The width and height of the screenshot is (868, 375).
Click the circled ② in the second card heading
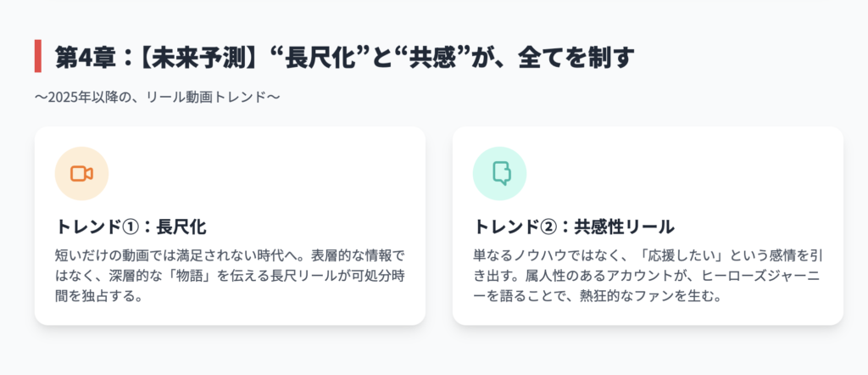(547, 227)
